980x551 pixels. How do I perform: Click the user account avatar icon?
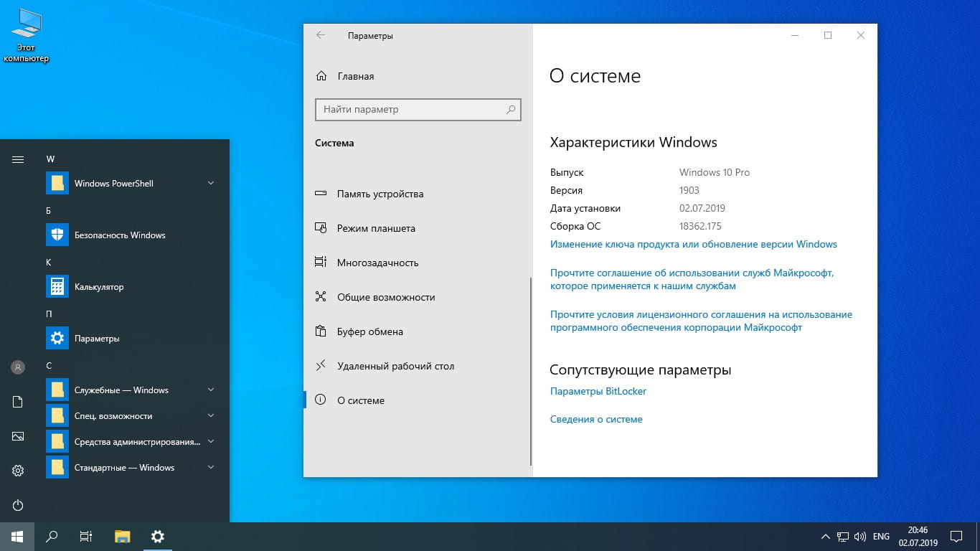tap(18, 367)
